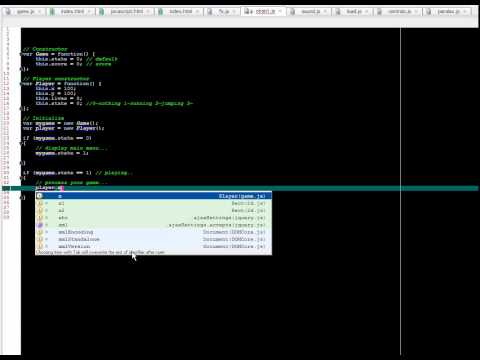
Task: Click the icon beside xmlEncoding suggestion
Action: (40, 232)
